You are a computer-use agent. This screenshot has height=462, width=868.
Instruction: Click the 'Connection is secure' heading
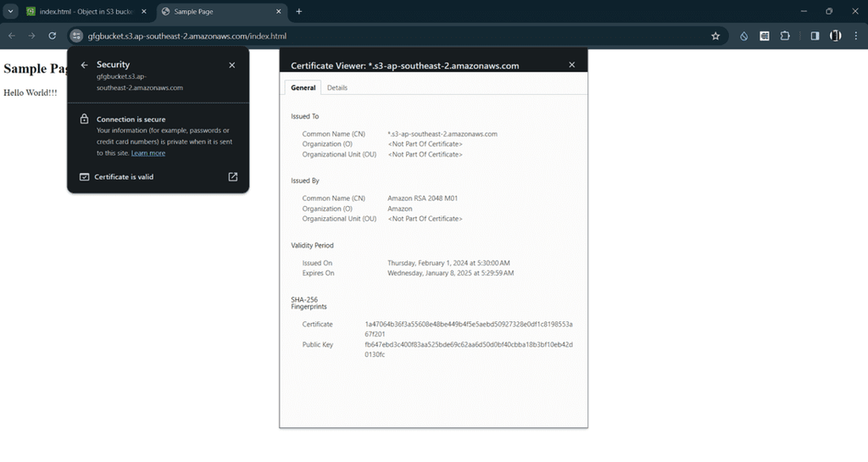(131, 119)
